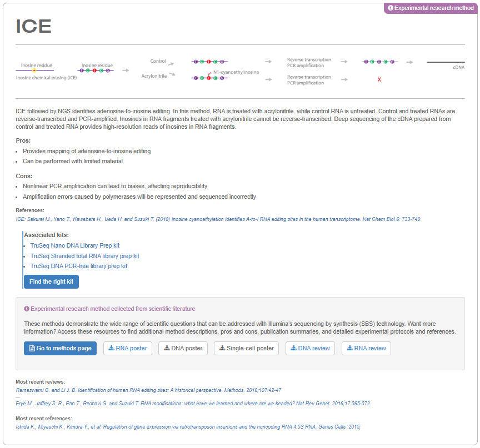Screen dimensions: 480x448
Task: Click download icon on Single-cell poster button
Action: pyautogui.click(x=222, y=348)
